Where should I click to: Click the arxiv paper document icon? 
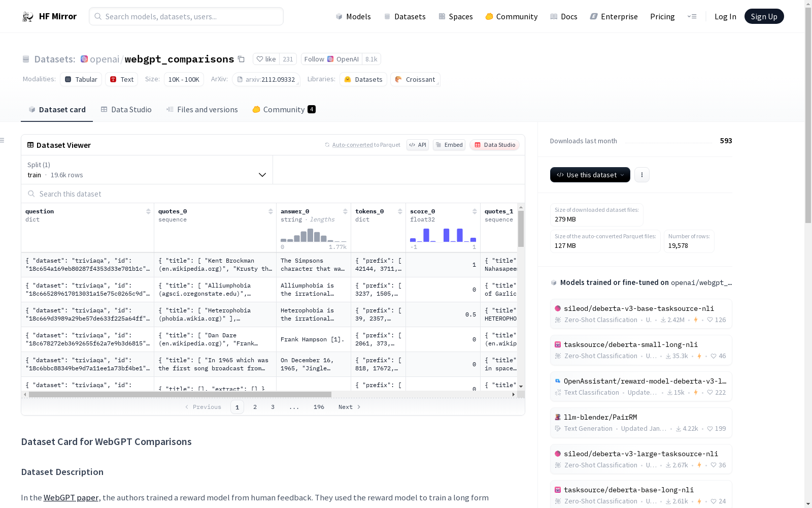pos(240,79)
